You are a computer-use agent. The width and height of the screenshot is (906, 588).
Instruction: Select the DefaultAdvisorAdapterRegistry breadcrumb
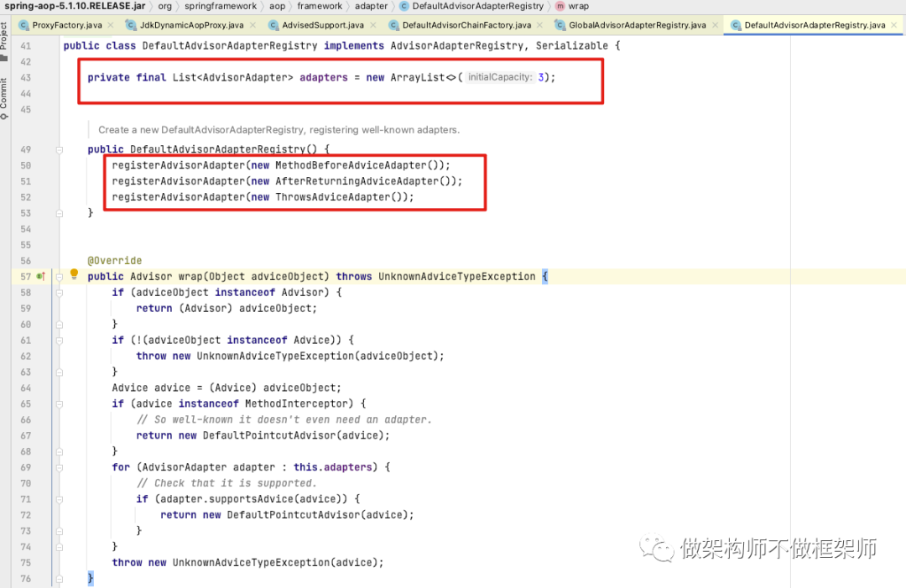pos(478,6)
